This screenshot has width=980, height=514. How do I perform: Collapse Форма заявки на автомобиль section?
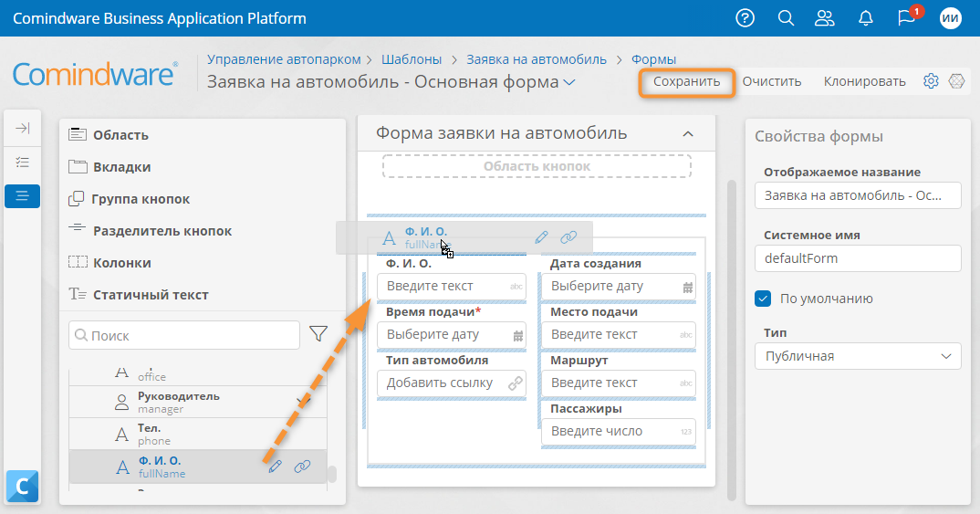pyautogui.click(x=688, y=134)
